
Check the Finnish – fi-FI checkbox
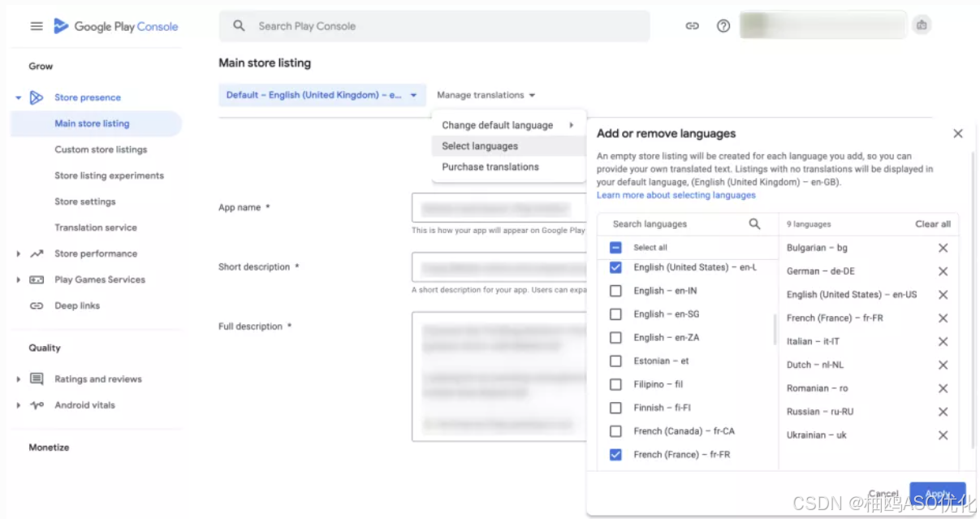[615, 408]
